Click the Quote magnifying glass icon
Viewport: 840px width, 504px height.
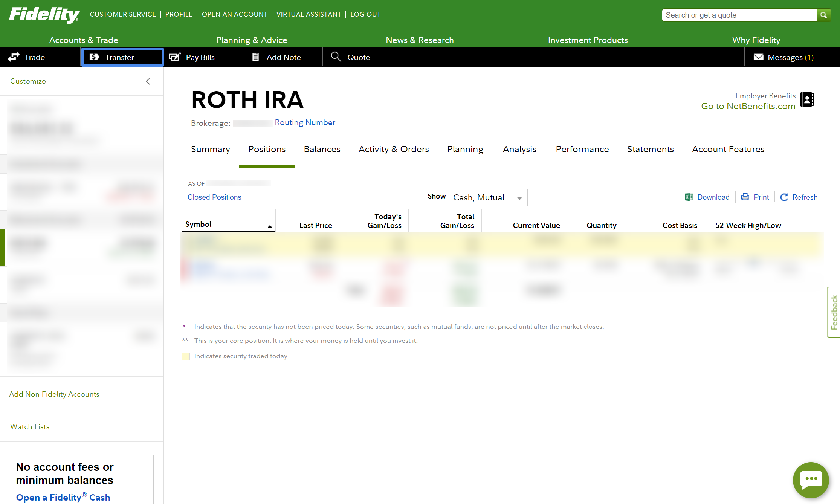[x=336, y=57]
